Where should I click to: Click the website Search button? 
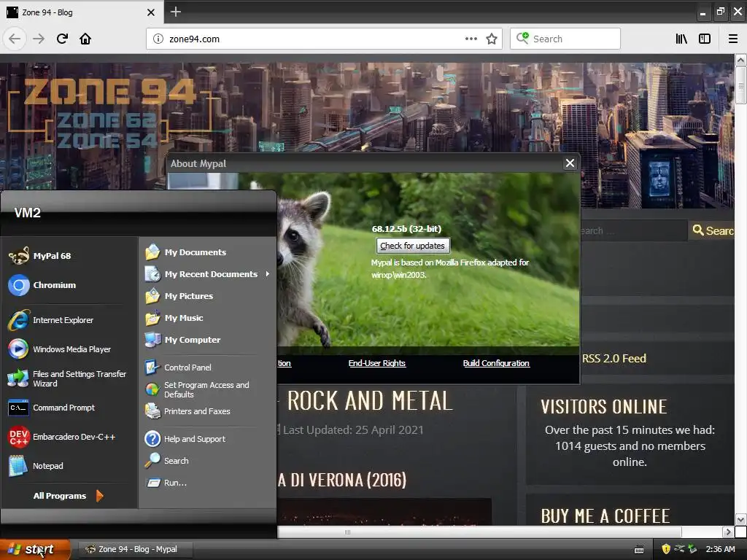tap(712, 230)
